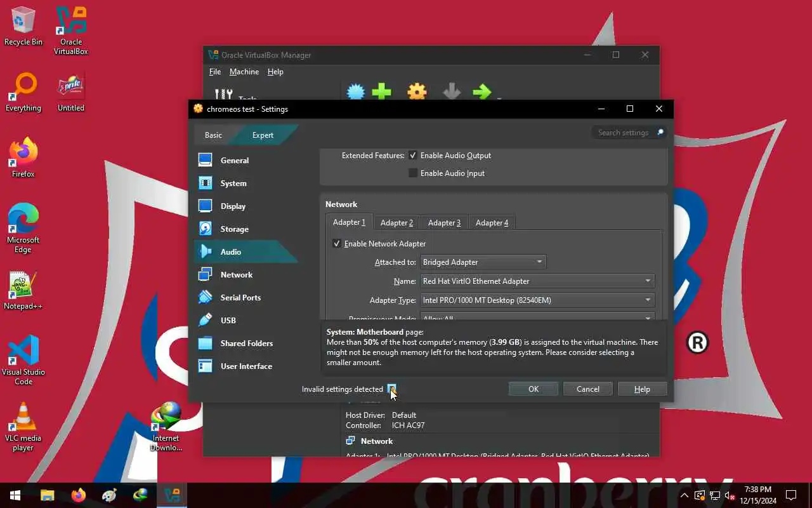
Task: Switch to the Adapter 1 tab
Action: pyautogui.click(x=350, y=223)
